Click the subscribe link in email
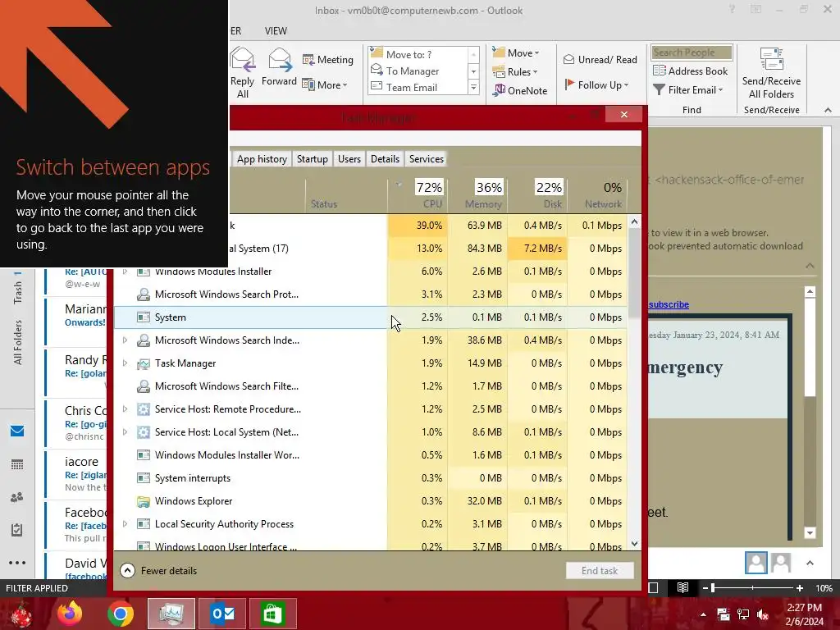840x630 pixels. 669,304
